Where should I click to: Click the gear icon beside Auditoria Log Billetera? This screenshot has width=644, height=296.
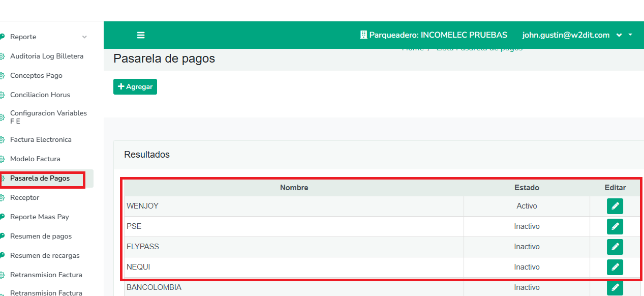point(2,56)
